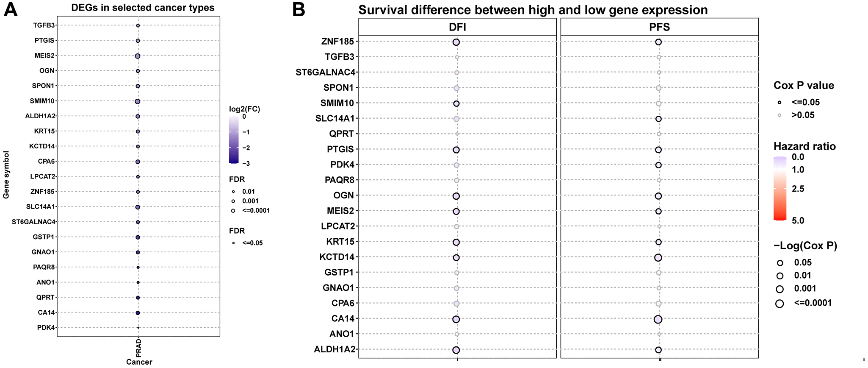Screen dimensions: 868x368
Task: Click the KCTD14 circle in the PFS panel
Action: pyautogui.click(x=658, y=257)
